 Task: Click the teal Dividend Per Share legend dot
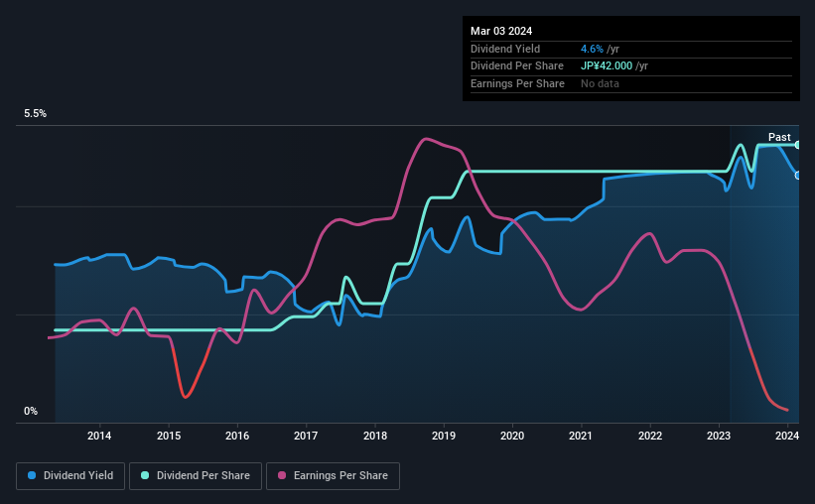[x=145, y=475]
